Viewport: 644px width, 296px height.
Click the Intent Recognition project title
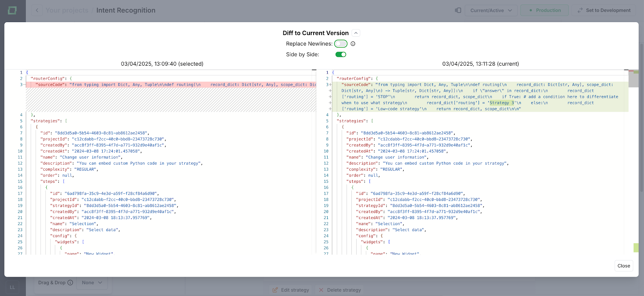click(x=126, y=10)
